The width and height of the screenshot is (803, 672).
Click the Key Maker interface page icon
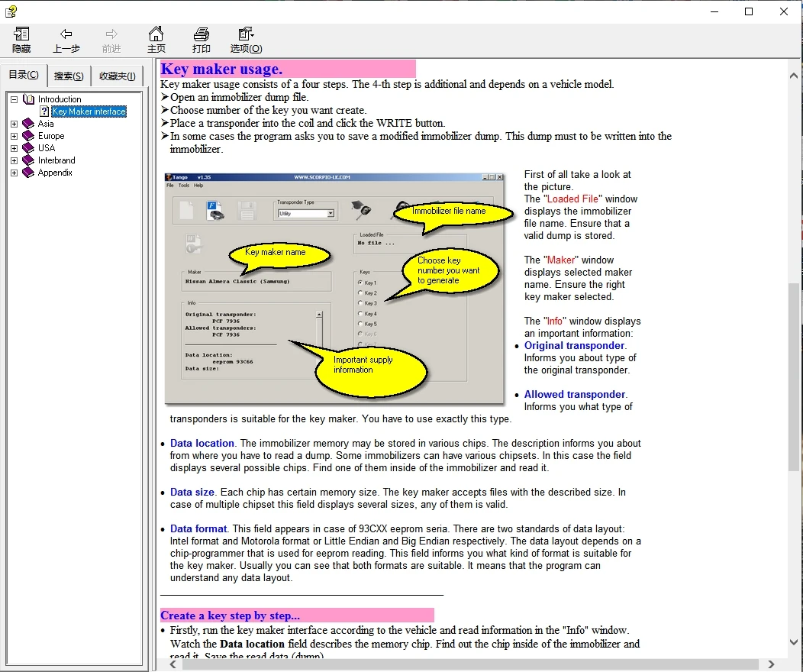pos(45,111)
